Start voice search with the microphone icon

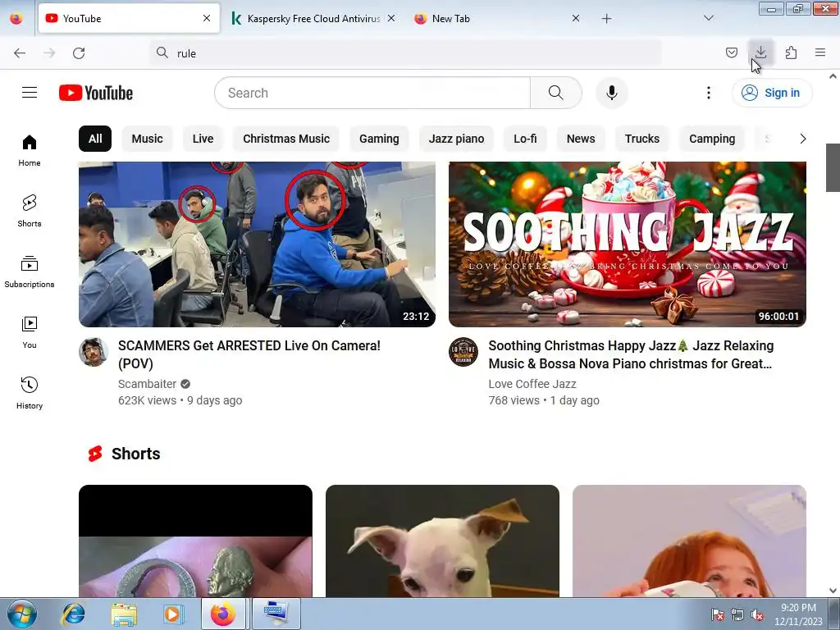(612, 93)
